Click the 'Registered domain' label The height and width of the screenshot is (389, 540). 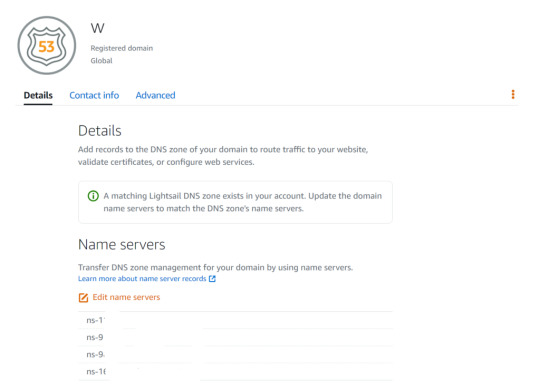[122, 48]
